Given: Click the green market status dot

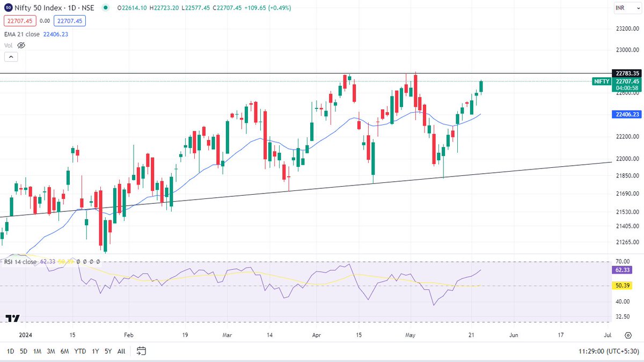Looking at the screenshot, I should 106,8.
